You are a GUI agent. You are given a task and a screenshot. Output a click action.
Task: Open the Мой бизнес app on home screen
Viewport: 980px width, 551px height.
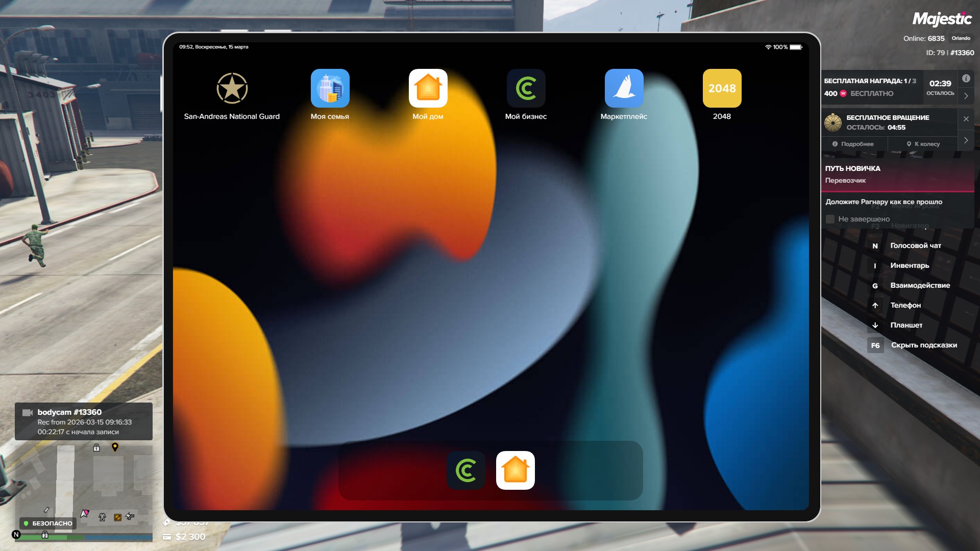click(526, 89)
